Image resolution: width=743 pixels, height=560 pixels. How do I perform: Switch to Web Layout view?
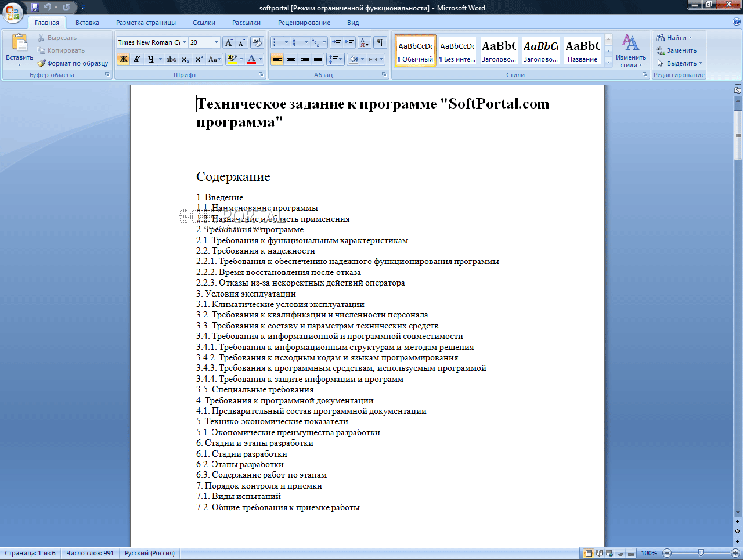(x=610, y=553)
